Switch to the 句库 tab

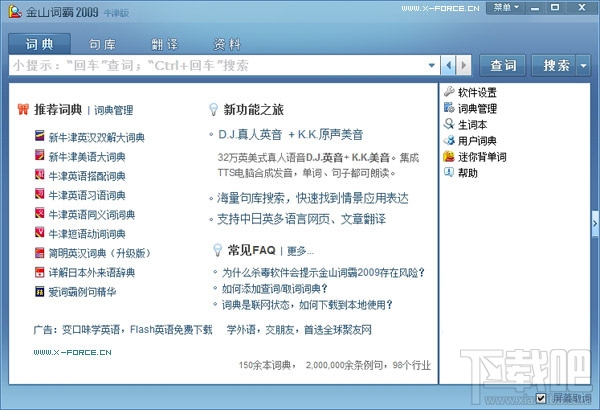102,44
